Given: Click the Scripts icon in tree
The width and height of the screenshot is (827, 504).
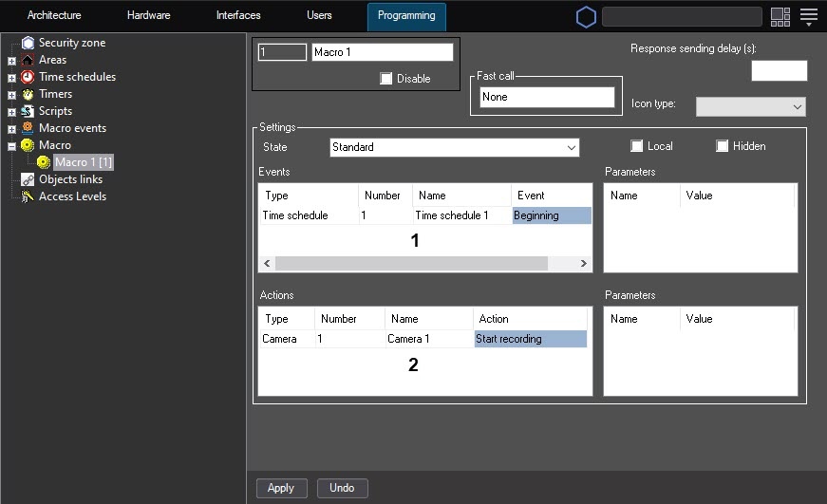Looking at the screenshot, I should 28,111.
